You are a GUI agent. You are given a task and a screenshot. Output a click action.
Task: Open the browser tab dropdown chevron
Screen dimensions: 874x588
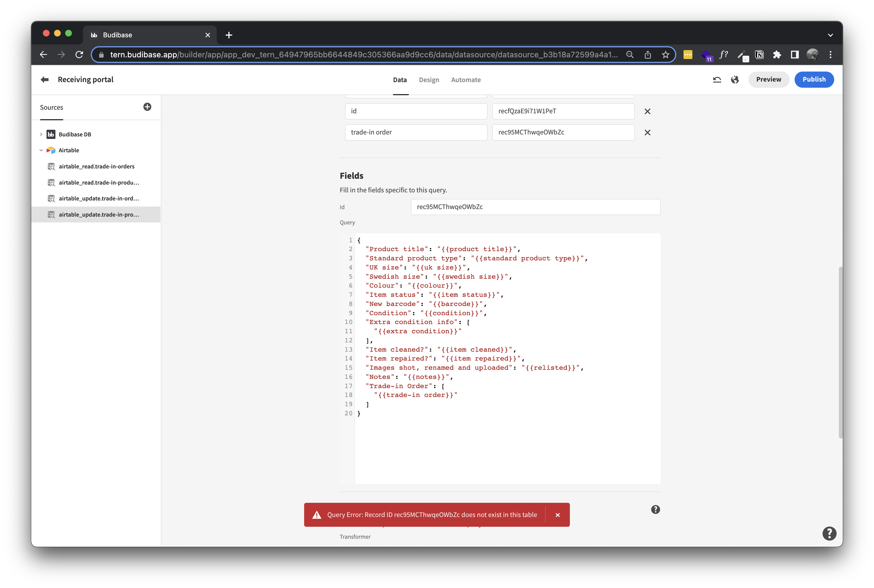click(x=830, y=35)
